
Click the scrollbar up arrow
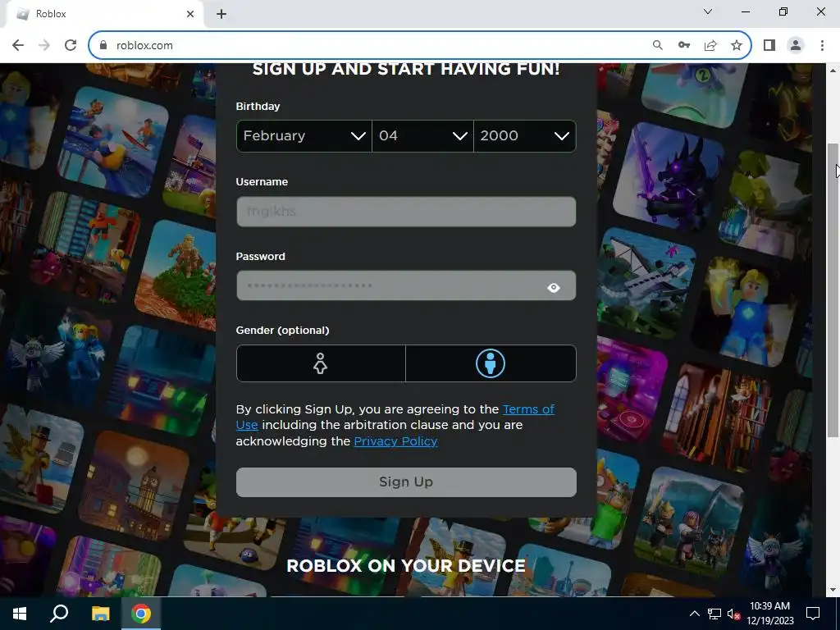click(833, 71)
